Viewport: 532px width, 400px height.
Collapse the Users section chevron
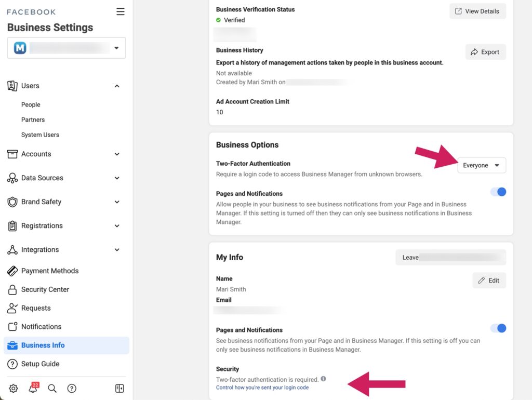click(x=117, y=86)
